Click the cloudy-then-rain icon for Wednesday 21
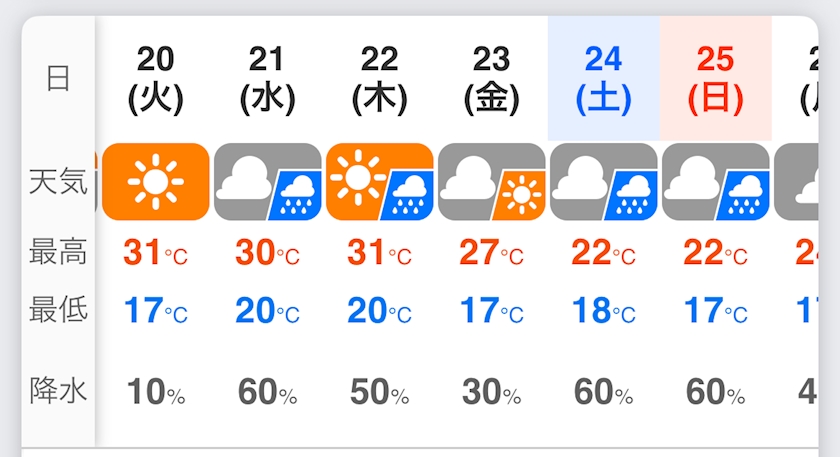 point(268,182)
